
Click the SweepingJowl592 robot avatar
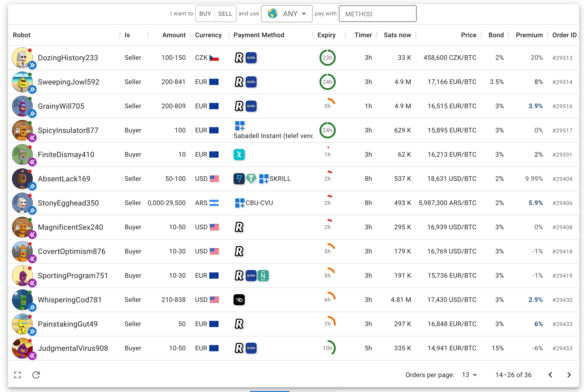(22, 82)
